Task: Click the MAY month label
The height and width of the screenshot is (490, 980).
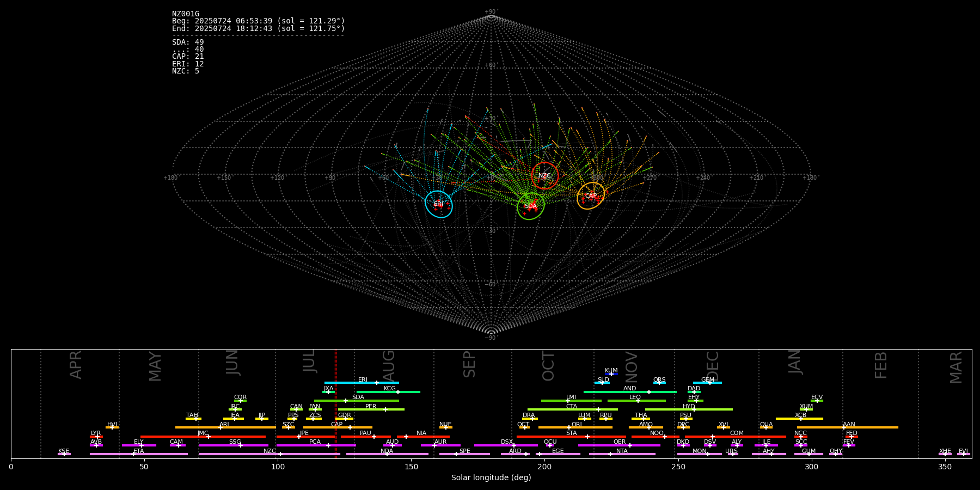Action: tap(156, 366)
